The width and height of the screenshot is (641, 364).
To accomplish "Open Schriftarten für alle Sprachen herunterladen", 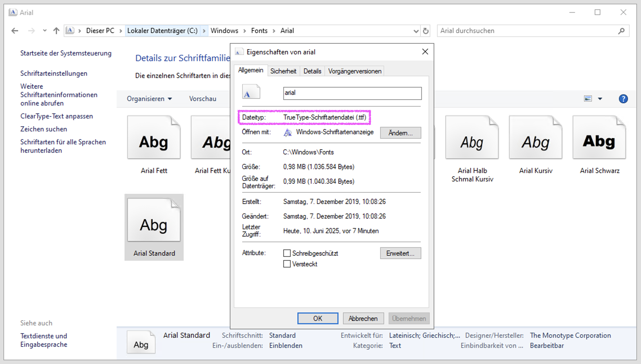I will pos(63,146).
